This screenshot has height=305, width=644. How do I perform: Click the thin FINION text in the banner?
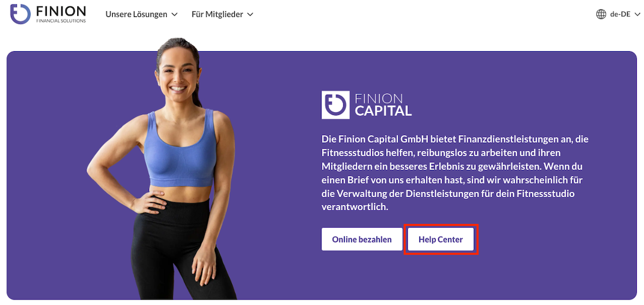click(x=378, y=99)
